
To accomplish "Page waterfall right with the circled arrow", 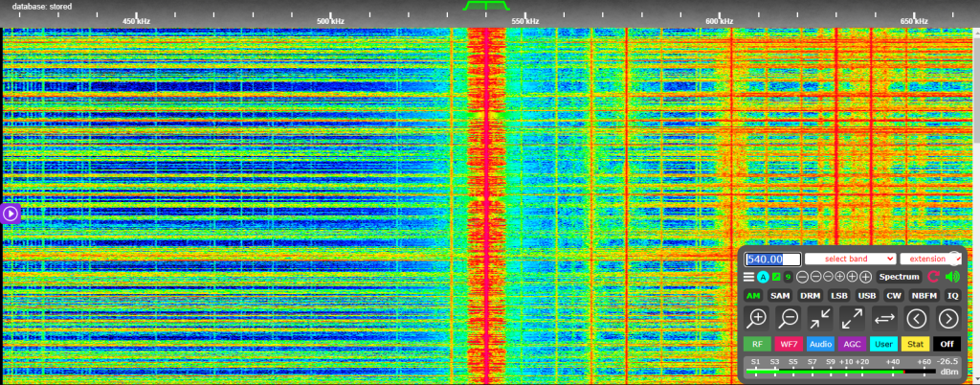I will [x=948, y=319].
